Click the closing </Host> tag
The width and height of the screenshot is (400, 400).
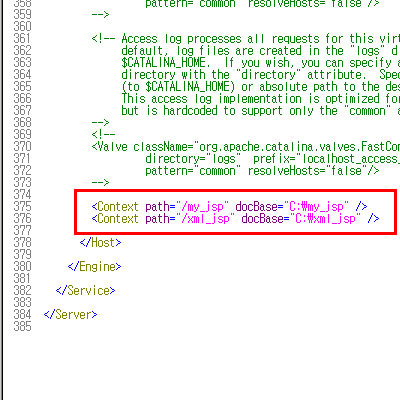click(x=100, y=243)
